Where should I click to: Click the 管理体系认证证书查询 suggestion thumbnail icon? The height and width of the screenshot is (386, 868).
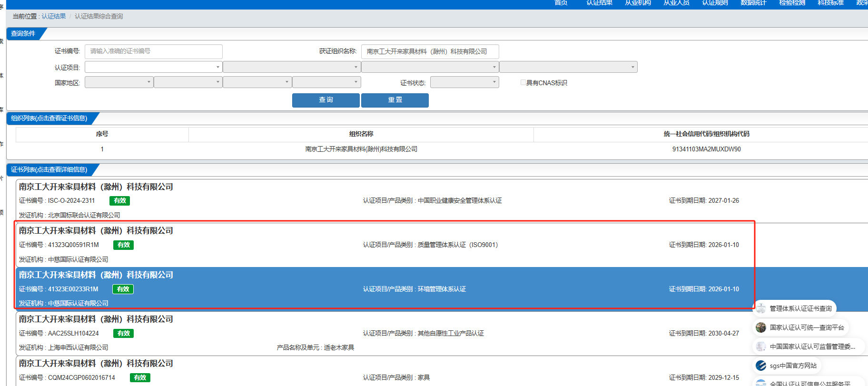point(761,308)
